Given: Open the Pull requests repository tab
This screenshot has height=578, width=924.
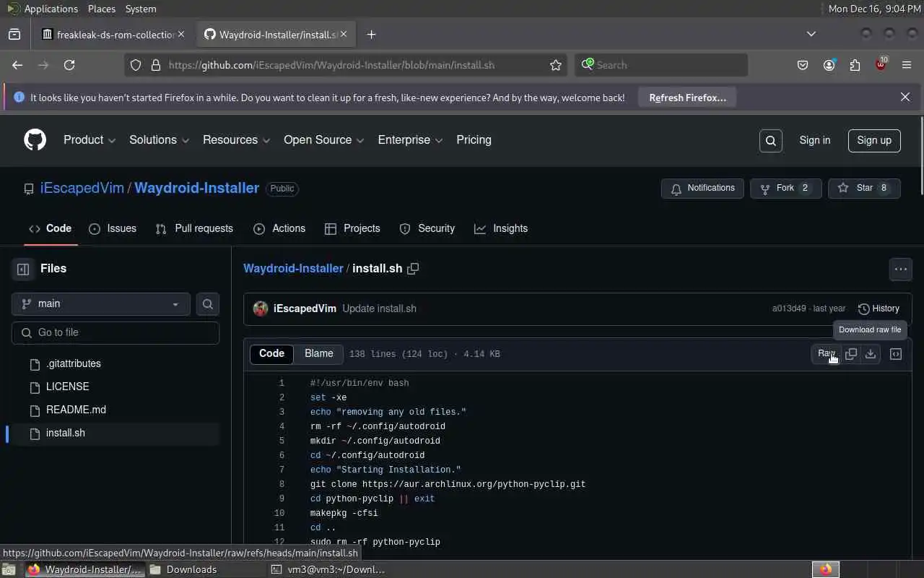Looking at the screenshot, I should [x=194, y=229].
